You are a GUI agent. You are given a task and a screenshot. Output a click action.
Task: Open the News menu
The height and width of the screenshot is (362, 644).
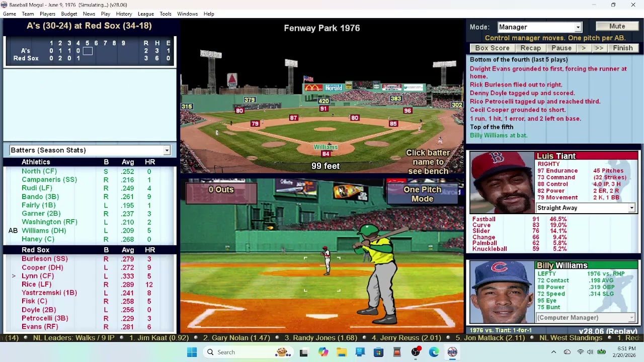(89, 14)
